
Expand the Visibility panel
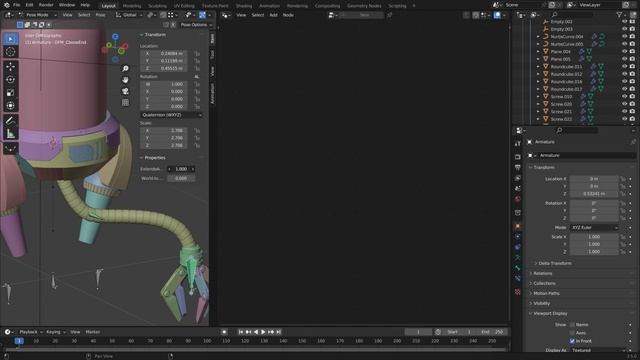(x=541, y=304)
